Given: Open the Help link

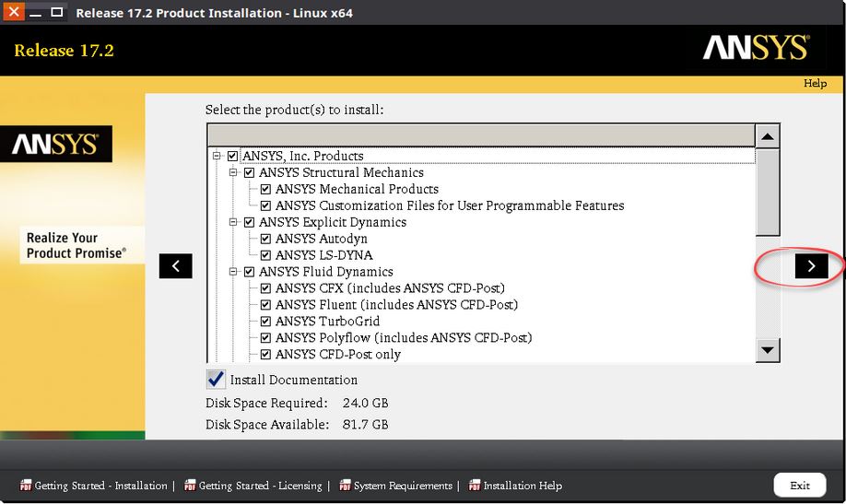Looking at the screenshot, I should click(815, 83).
